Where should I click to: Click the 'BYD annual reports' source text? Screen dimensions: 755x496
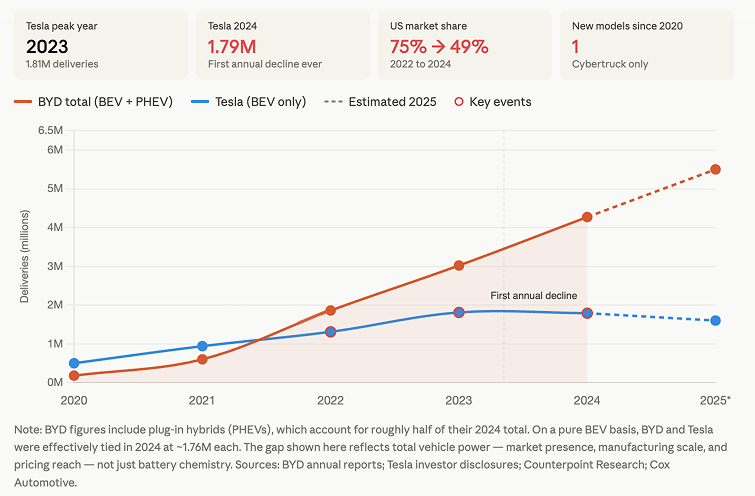(x=332, y=465)
